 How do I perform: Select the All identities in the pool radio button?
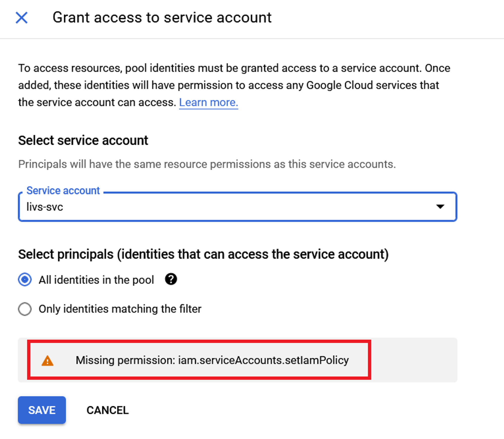pos(25,279)
